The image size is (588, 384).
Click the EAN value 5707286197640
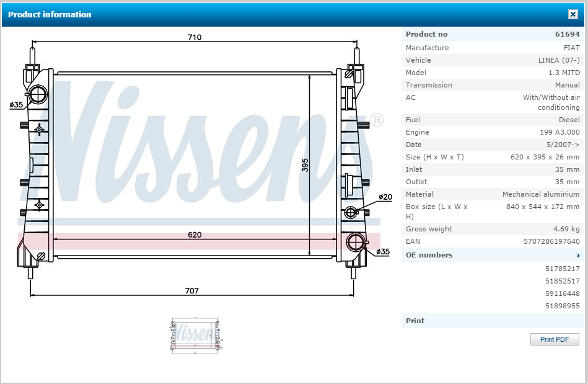pos(551,241)
